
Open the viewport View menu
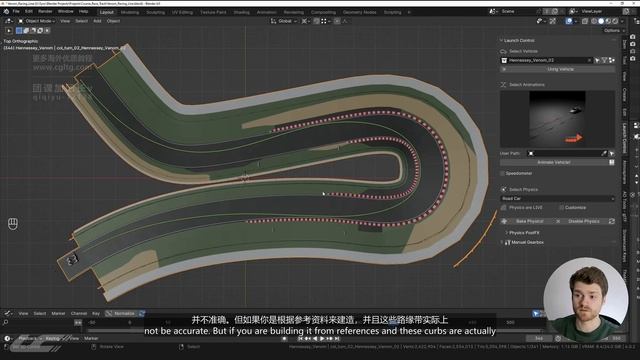coord(65,21)
